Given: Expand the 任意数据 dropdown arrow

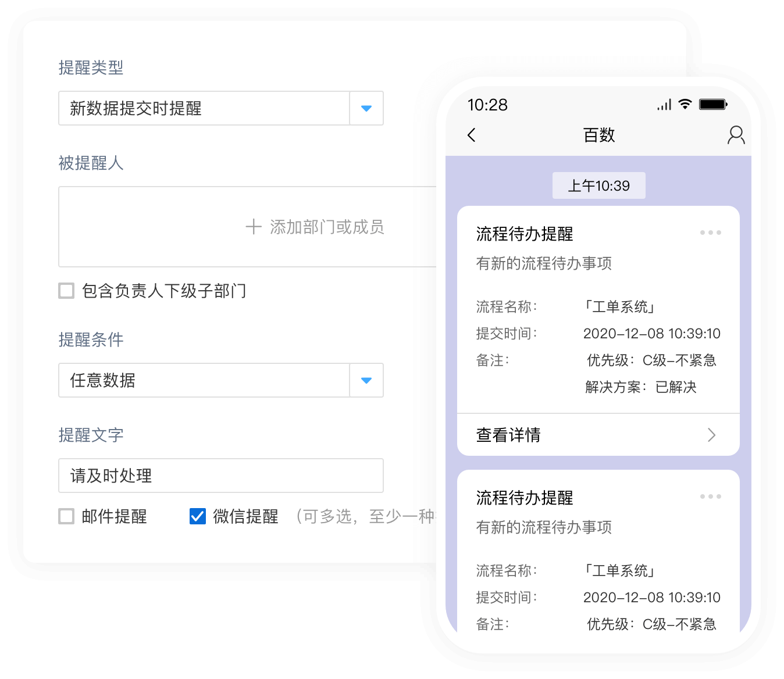Looking at the screenshot, I should pyautogui.click(x=366, y=380).
